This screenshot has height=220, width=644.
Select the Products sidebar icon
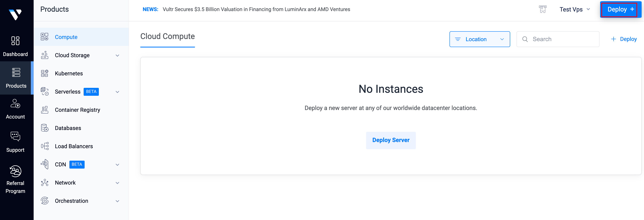(x=16, y=72)
